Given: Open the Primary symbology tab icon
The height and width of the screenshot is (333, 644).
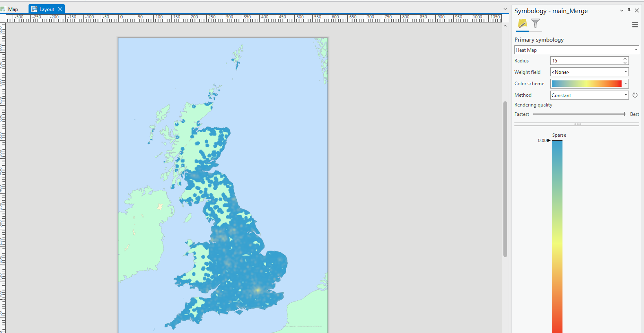Looking at the screenshot, I should 522,24.
